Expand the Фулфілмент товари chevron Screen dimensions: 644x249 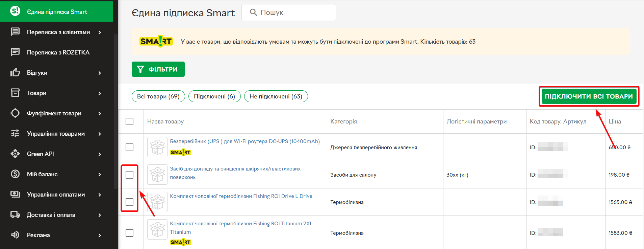click(100, 113)
